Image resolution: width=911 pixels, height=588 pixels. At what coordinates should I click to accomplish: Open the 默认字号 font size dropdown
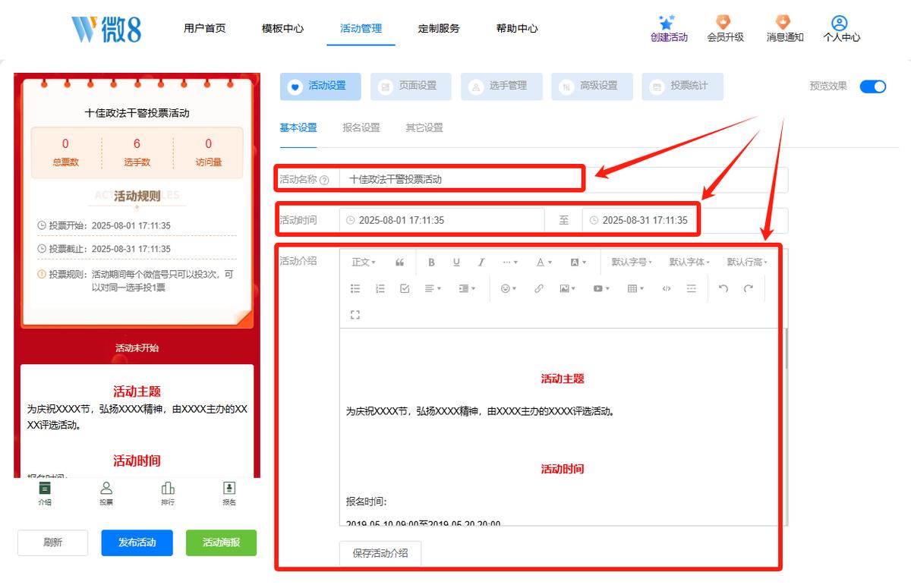[x=632, y=263]
